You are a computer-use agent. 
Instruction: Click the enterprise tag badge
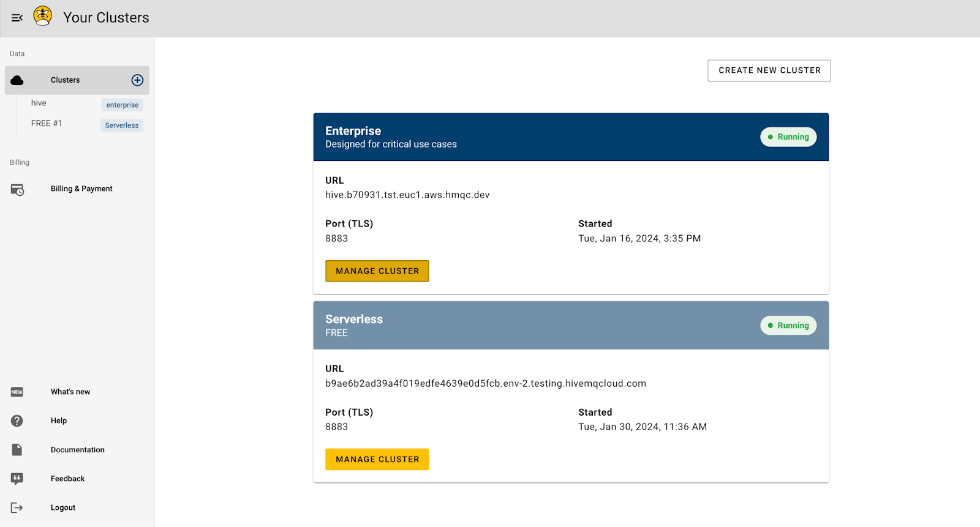(123, 105)
